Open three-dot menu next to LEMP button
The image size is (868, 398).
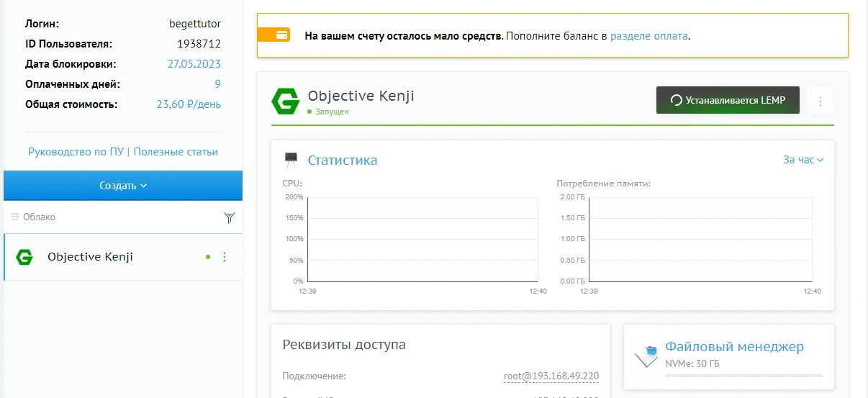[820, 101]
